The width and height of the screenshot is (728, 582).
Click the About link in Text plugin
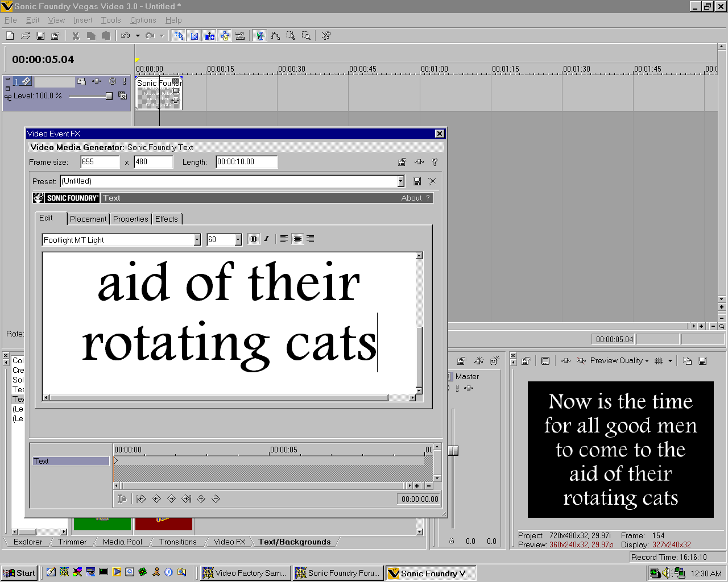pyautogui.click(x=411, y=198)
